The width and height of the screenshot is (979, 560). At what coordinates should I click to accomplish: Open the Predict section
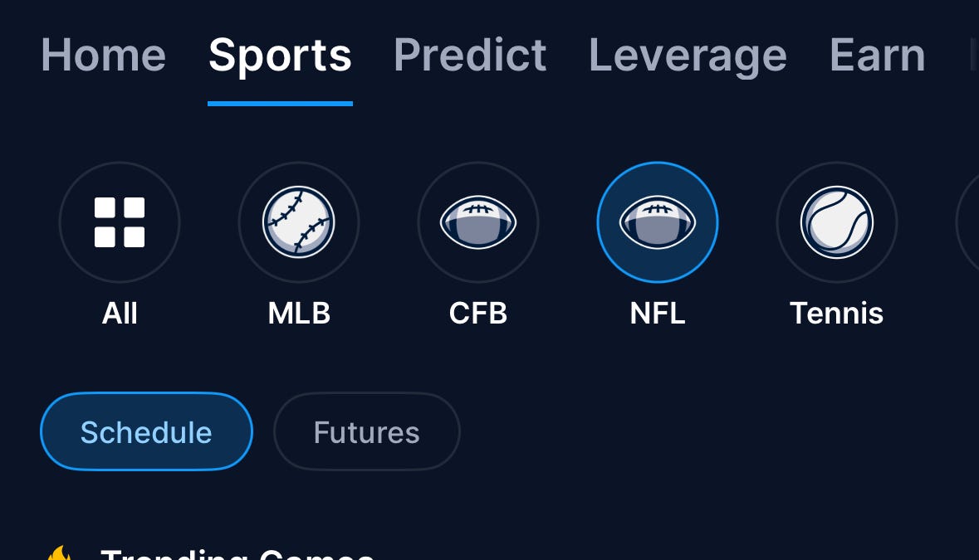470,55
